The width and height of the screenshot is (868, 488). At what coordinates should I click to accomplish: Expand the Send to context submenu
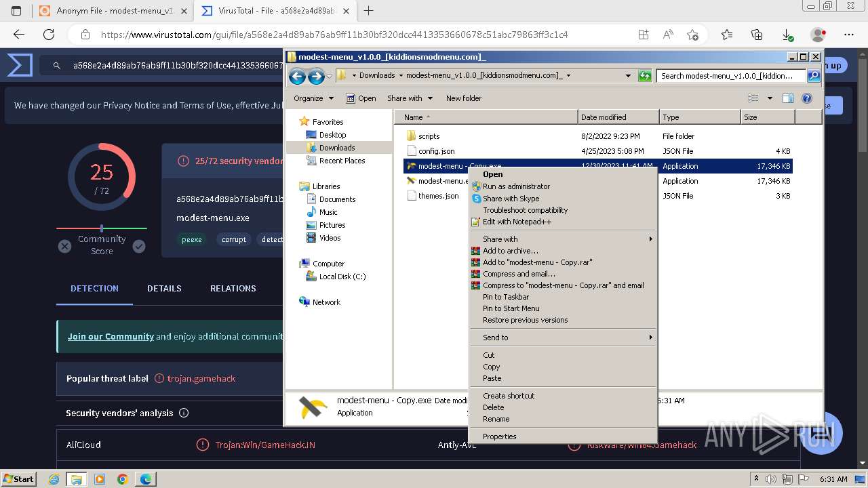pyautogui.click(x=563, y=338)
